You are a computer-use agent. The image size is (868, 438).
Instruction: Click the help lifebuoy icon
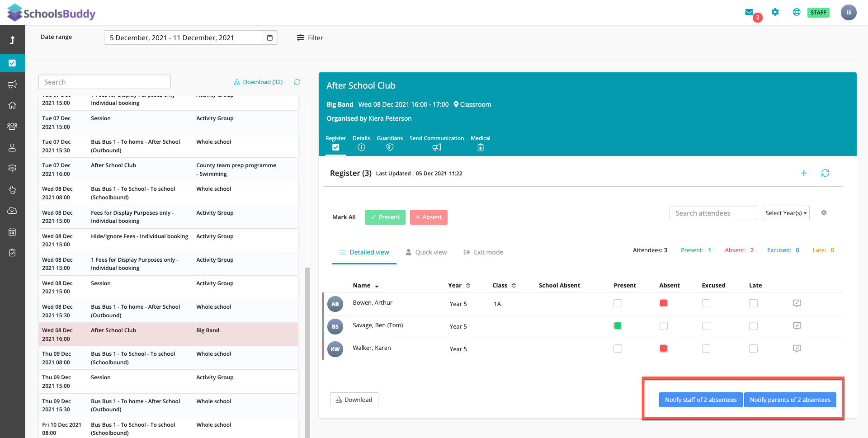pos(797,12)
